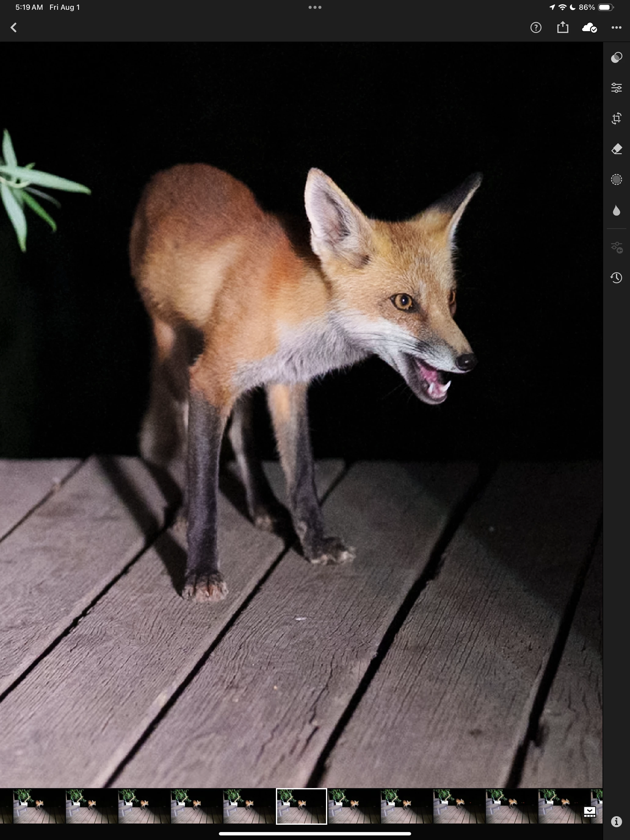Screen dimensions: 630x840
Task: Select the Crop and rotate tool
Action: (616, 118)
